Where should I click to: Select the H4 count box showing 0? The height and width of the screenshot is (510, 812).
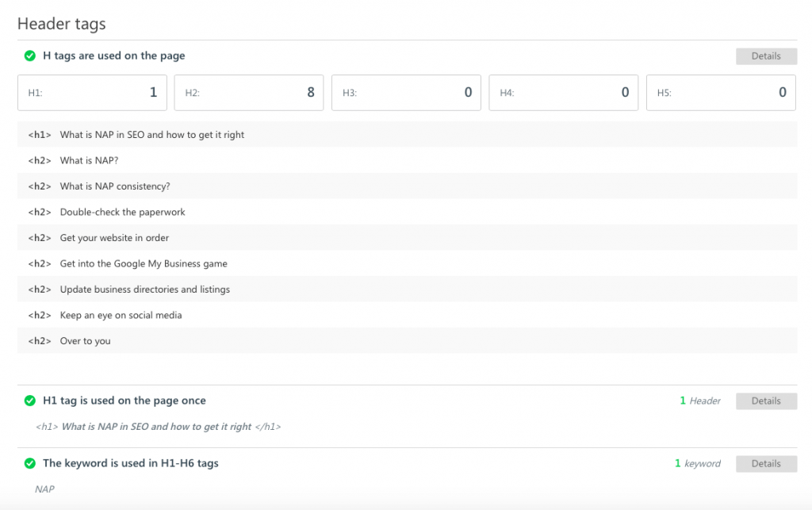tap(563, 93)
